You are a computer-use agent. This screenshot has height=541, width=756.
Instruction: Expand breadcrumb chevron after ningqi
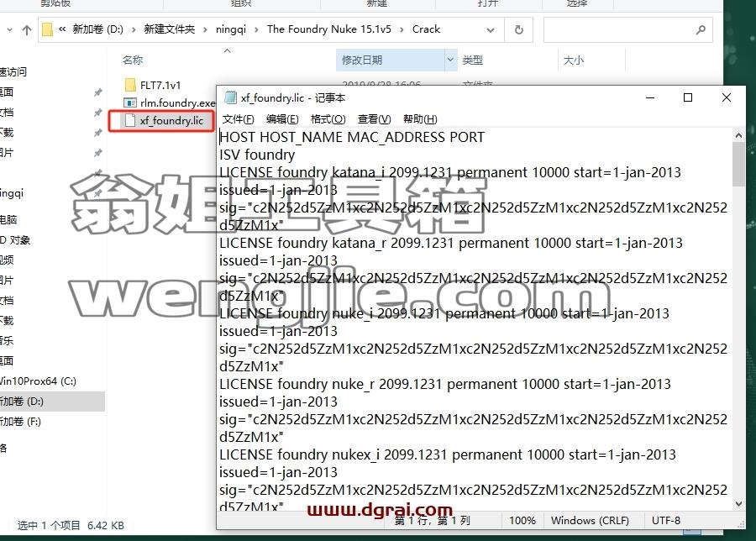(256, 30)
